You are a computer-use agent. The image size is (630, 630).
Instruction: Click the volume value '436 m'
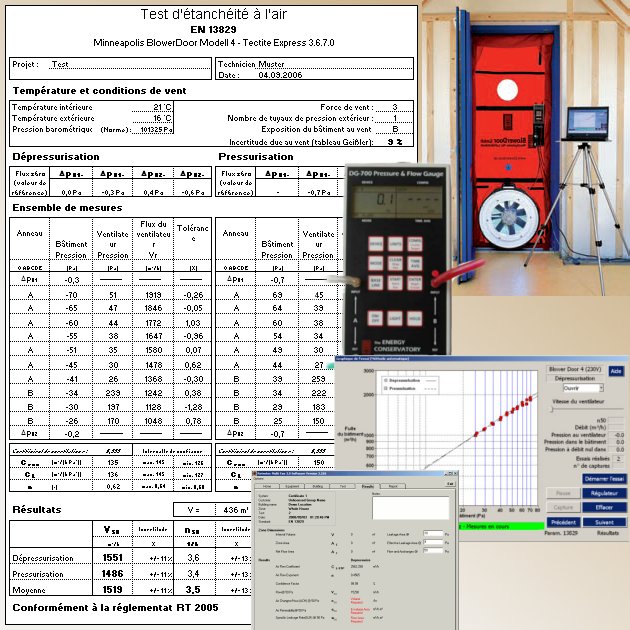(236, 510)
